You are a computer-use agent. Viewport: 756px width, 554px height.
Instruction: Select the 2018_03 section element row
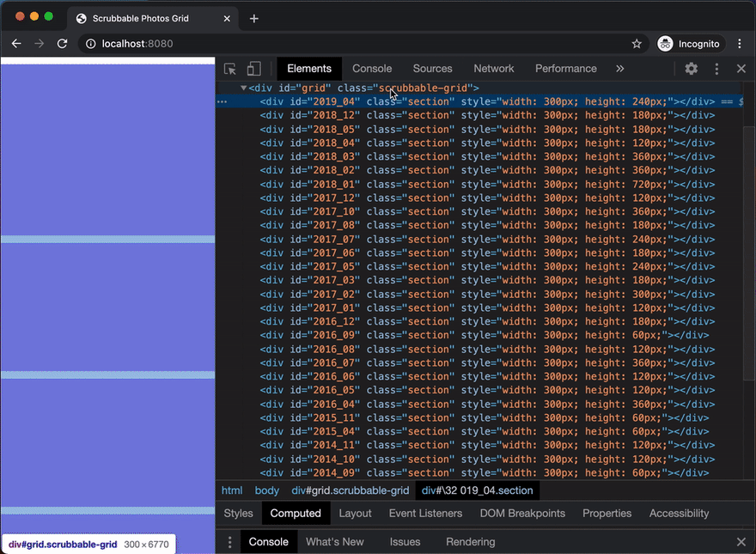(479, 156)
